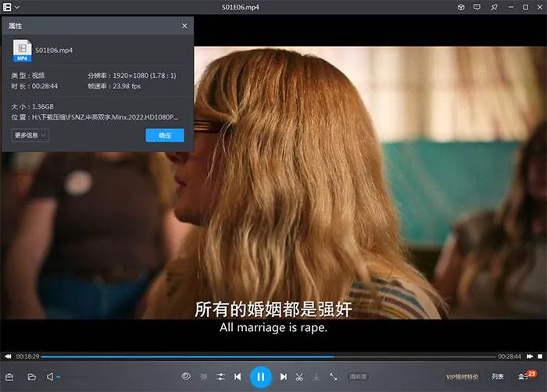
Task: Expand the 更多信息 dropdown
Action: pyautogui.click(x=30, y=135)
